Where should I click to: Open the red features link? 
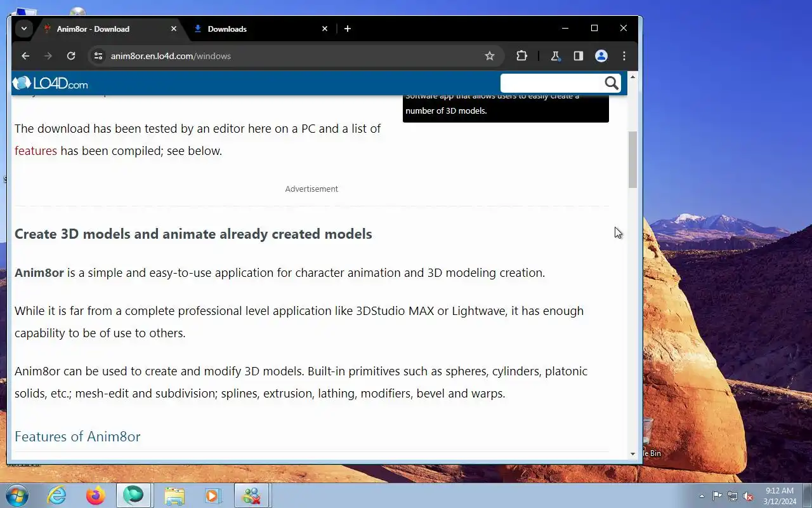[x=36, y=150]
